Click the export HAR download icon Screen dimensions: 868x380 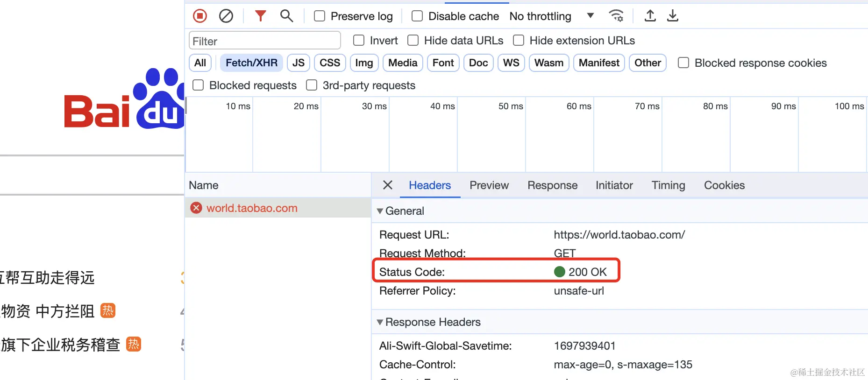(x=672, y=16)
